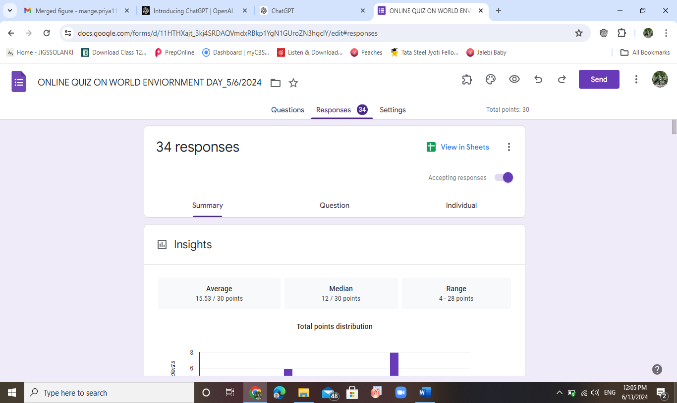This screenshot has height=403, width=677.
Task: Open the add-ons puzzle icon in Forms header
Action: [x=467, y=80]
